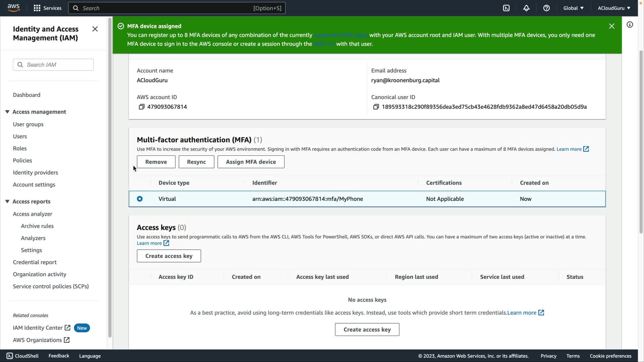The height and width of the screenshot is (362, 644).
Task: Open the ACloudGuru account dropdown
Action: tap(614, 8)
